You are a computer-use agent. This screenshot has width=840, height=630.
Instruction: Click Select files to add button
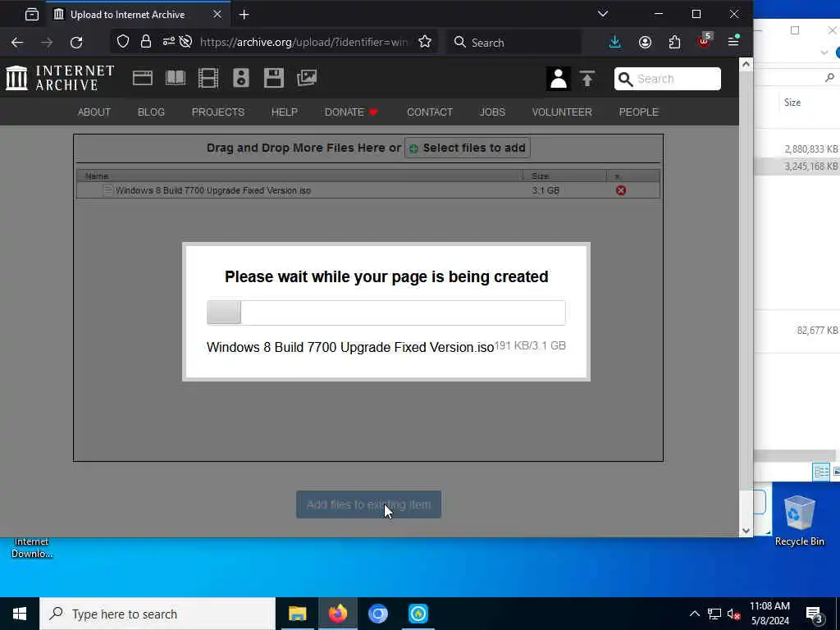[468, 148]
